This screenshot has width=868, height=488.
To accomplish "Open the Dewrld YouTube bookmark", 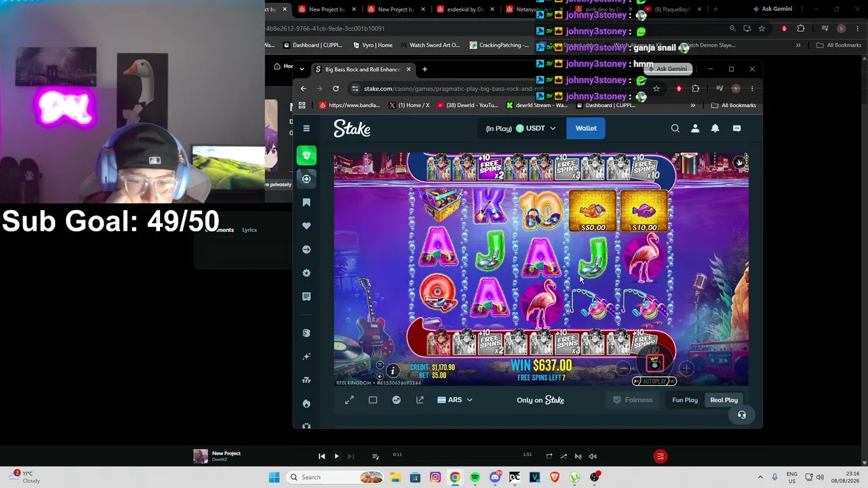I will tap(468, 105).
